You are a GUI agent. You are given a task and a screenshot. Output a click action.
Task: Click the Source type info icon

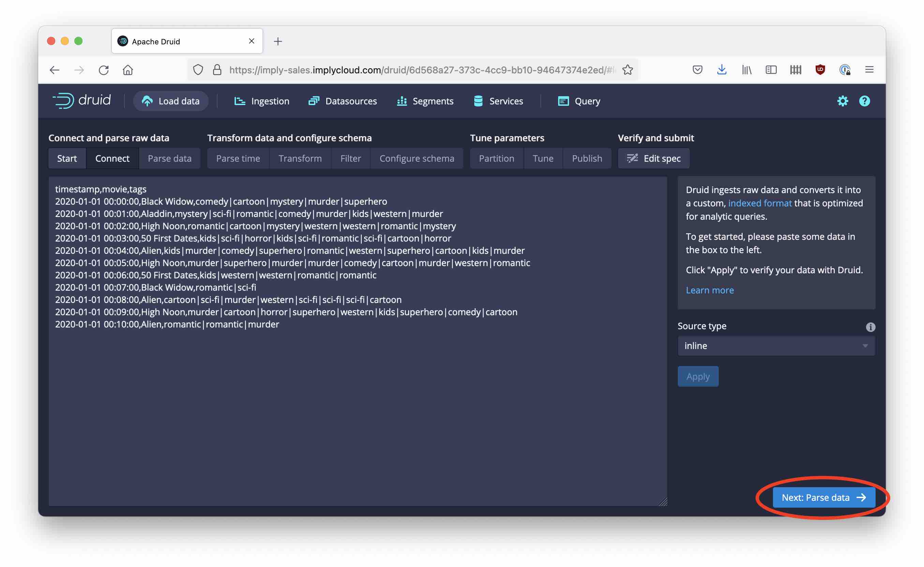(x=870, y=327)
